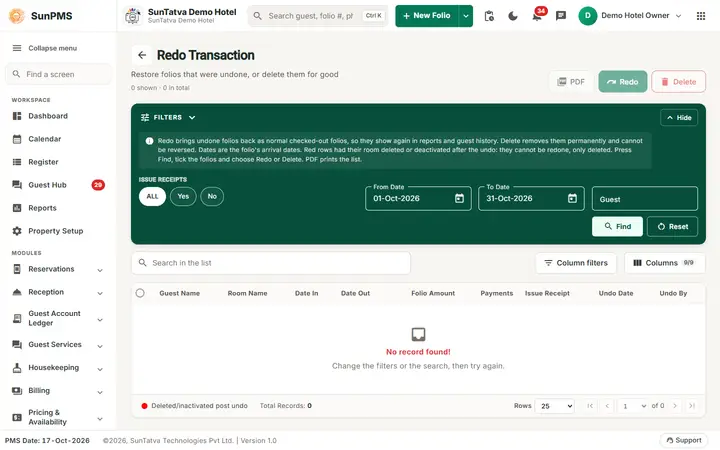This screenshot has width=720, height=450.
Task: Click the Guest Hub 29 badge
Action: (98, 185)
